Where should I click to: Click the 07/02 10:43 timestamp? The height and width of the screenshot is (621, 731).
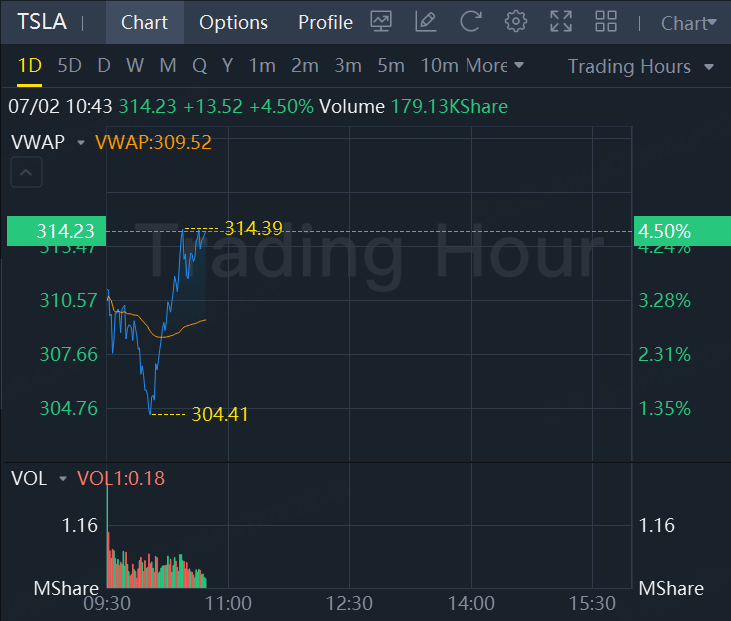pos(60,106)
